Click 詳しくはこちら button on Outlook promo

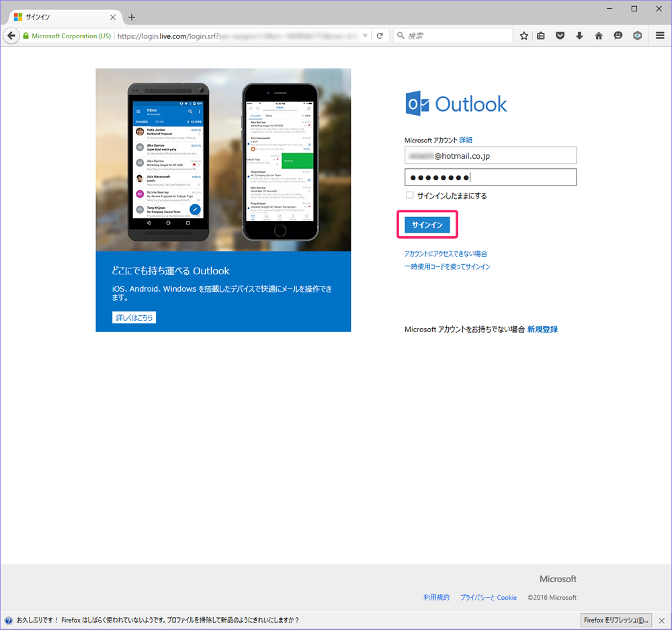point(134,317)
